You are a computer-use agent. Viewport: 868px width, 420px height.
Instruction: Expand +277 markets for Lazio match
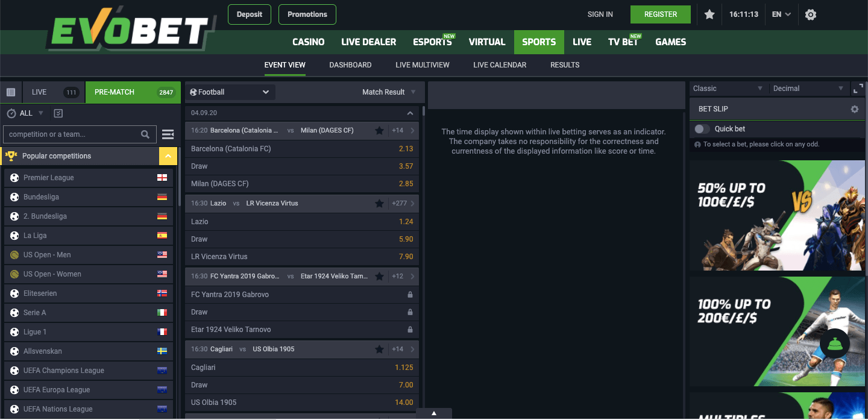pos(403,203)
